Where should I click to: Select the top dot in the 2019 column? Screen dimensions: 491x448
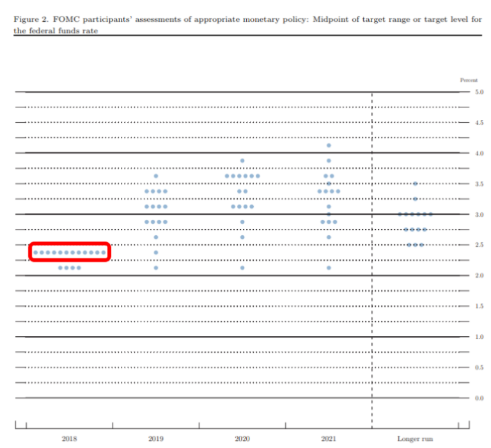coord(156,176)
